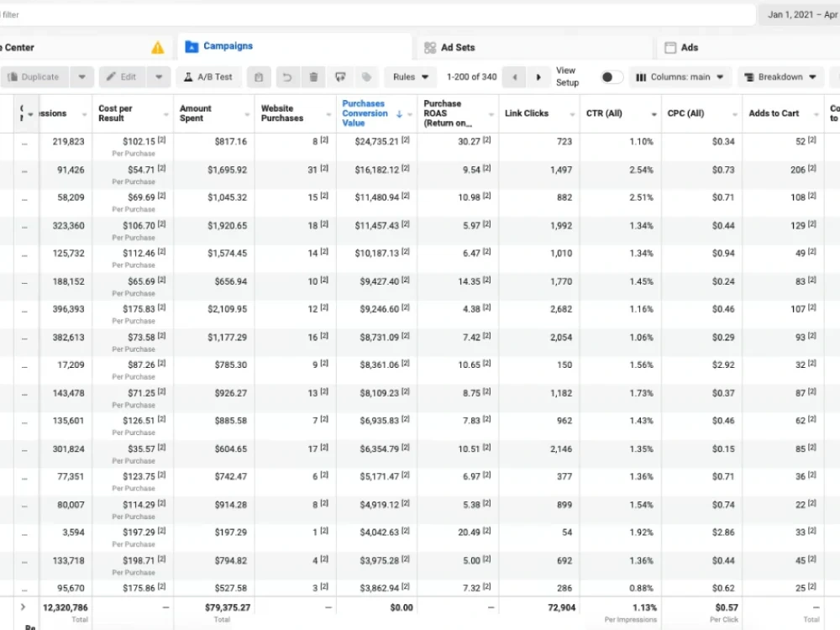Screen dimensions: 840x630
Task: Go to the next results page arrow
Action: pos(538,77)
